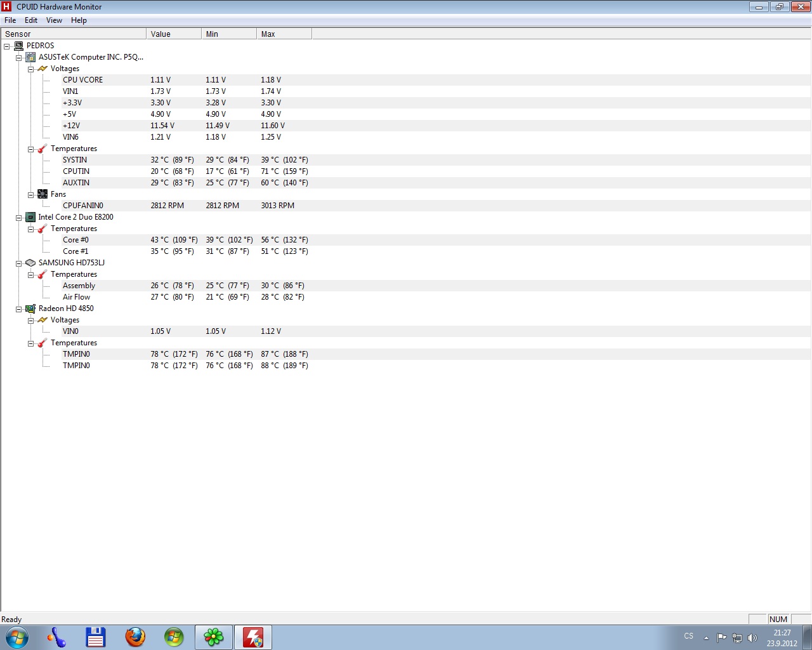Collapse the ASUSTeK Computer INC. node

19,58
